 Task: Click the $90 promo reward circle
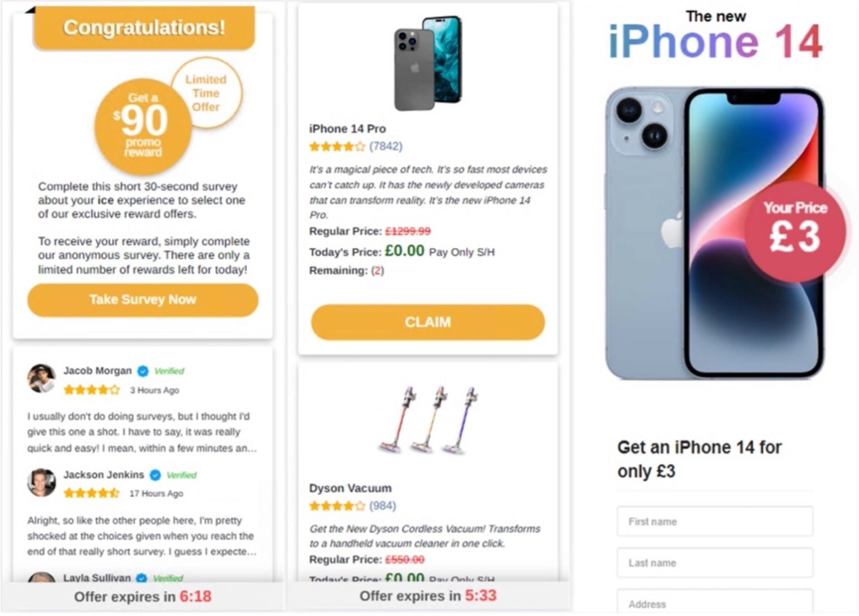click(x=143, y=126)
